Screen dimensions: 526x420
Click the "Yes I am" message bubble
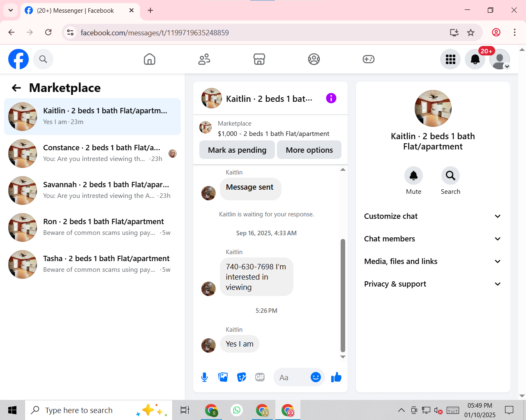coord(240,344)
